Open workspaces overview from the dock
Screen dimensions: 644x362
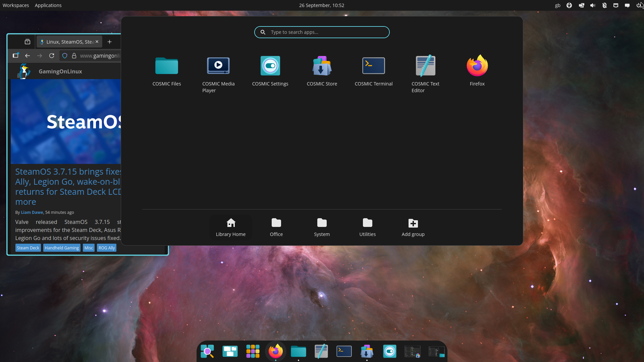[230, 351]
